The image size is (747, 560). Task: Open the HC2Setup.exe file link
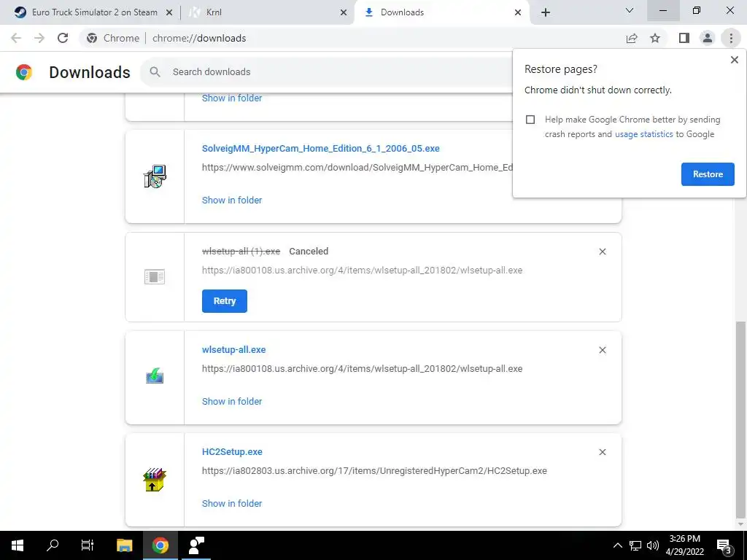(x=232, y=452)
